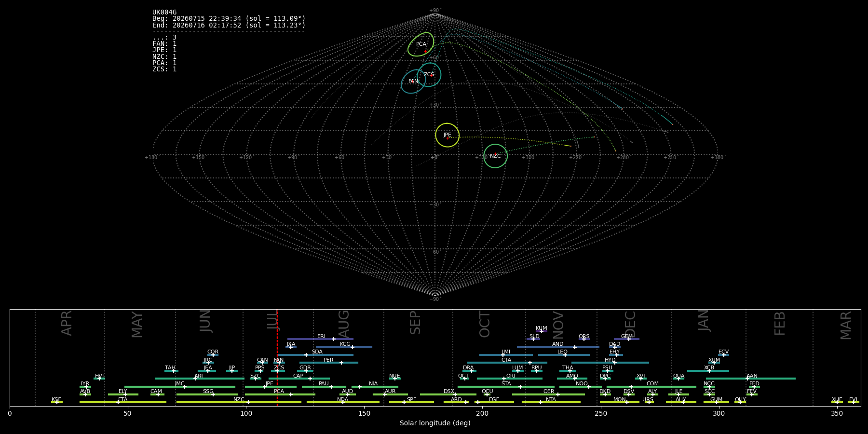Click the FEB month label in timeline
The height and width of the screenshot is (434, 868).
click(780, 323)
